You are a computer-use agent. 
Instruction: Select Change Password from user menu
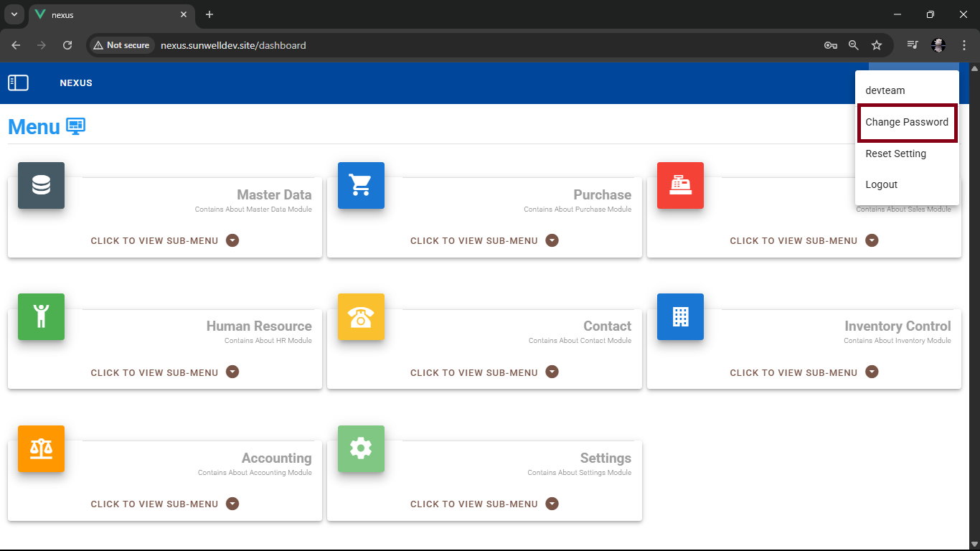907,122
